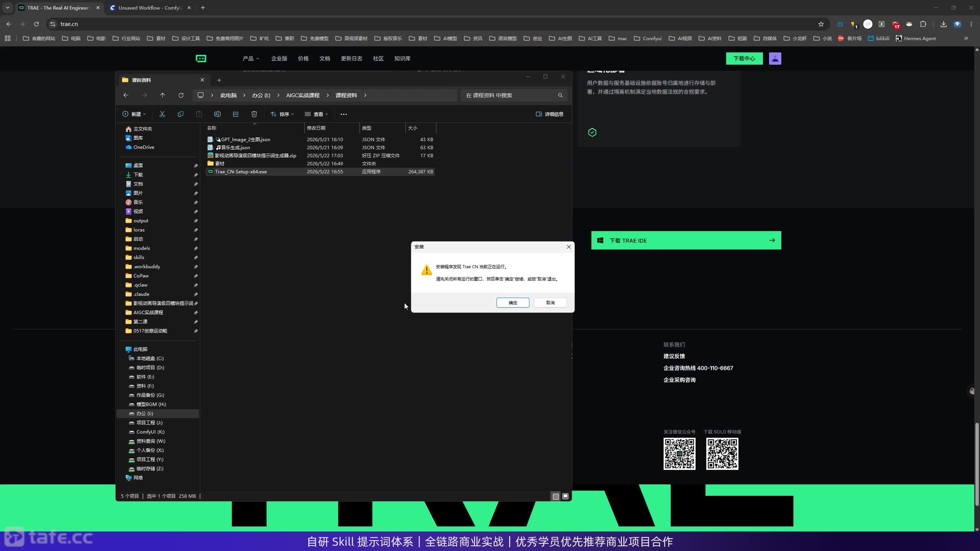
Task: Click the copy icon in Explorer toolbar
Action: pos(181,114)
